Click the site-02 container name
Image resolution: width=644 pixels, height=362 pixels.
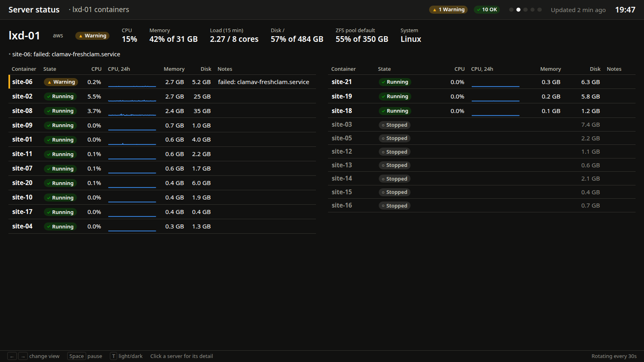[22, 96]
